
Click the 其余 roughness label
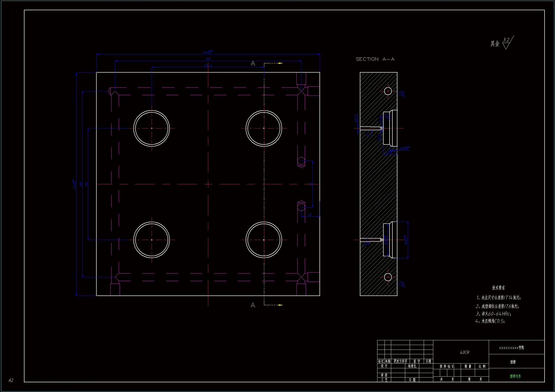click(x=495, y=44)
